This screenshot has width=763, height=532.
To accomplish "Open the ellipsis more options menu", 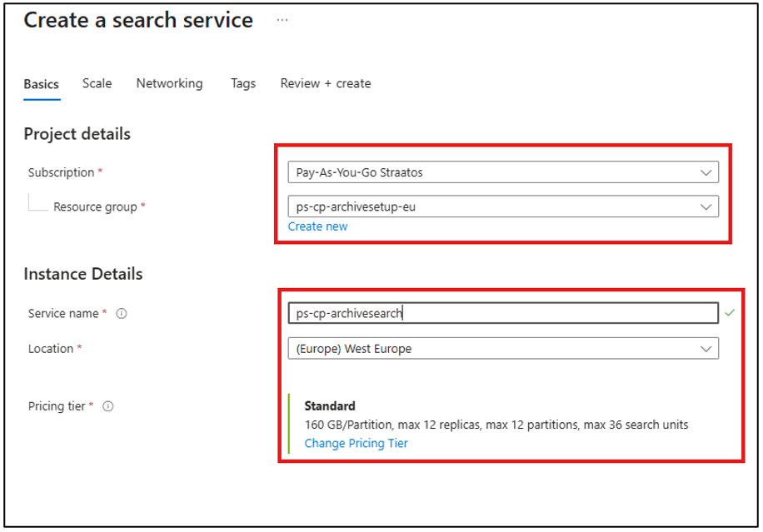I will [282, 21].
